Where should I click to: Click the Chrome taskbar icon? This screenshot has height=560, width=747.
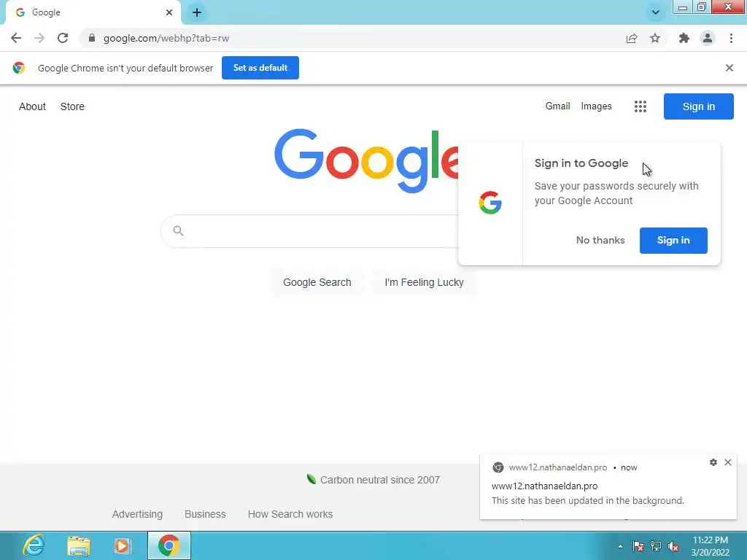click(x=169, y=545)
